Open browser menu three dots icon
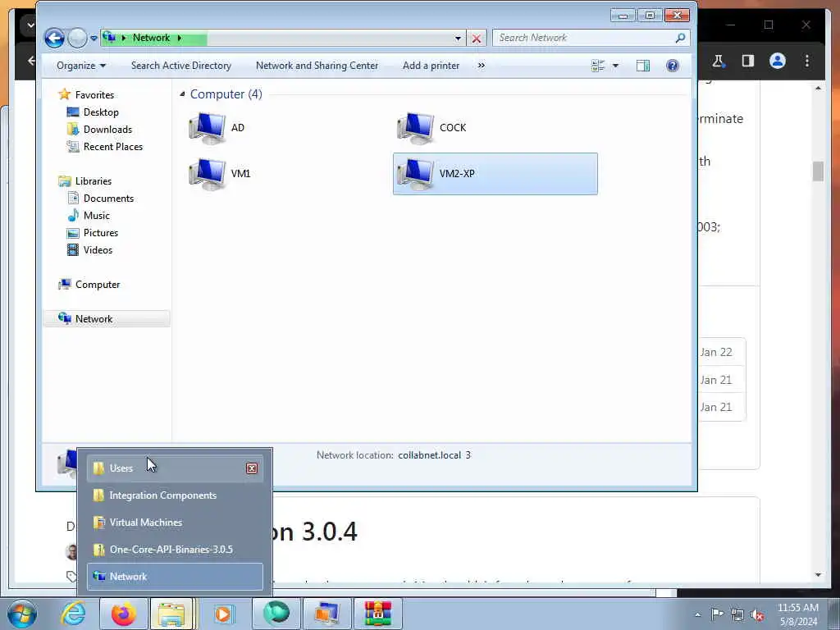 pyautogui.click(x=807, y=61)
